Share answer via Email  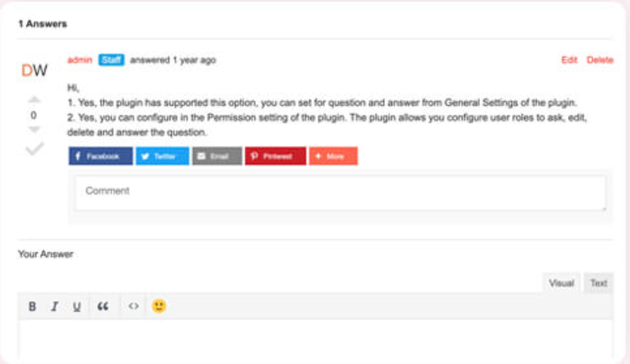217,156
